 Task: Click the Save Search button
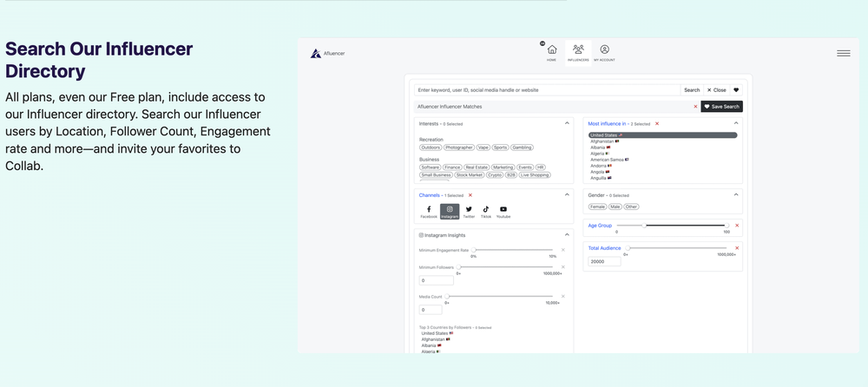point(721,107)
